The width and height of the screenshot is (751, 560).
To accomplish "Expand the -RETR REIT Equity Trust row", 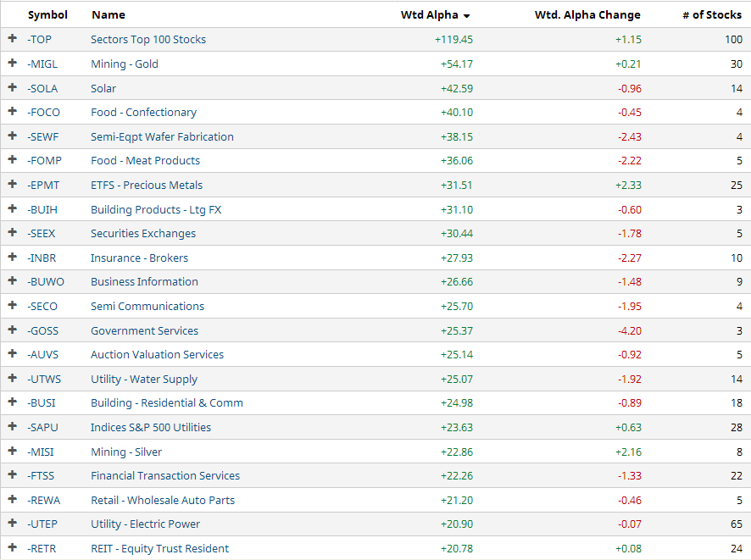I will click(13, 547).
